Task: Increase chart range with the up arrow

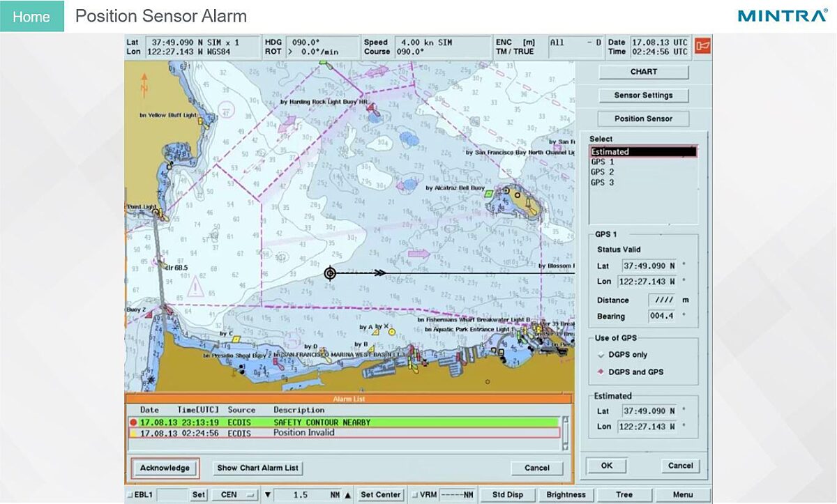Action: coord(348,495)
